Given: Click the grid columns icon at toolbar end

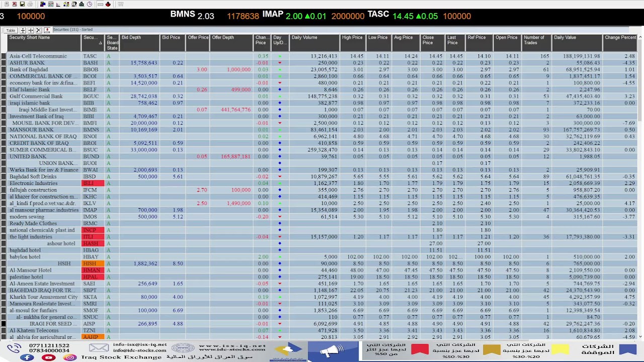Looking at the screenshot, I should pos(121,4).
